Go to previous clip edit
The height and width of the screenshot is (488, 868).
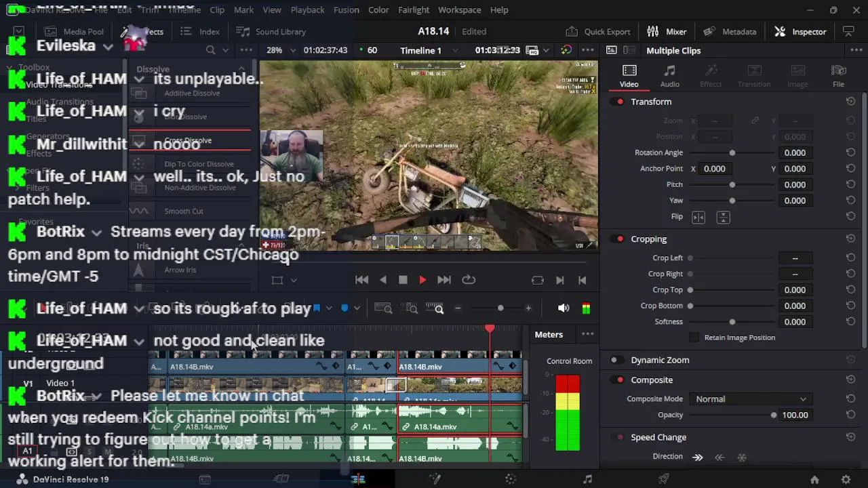coord(582,280)
